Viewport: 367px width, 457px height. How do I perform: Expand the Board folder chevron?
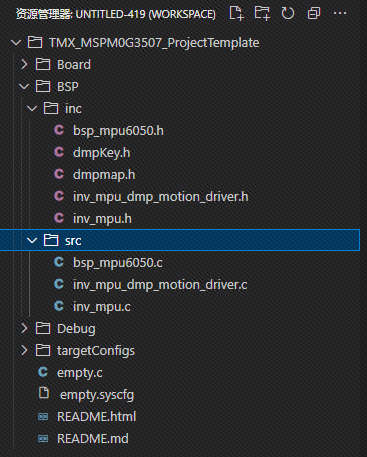(x=24, y=64)
